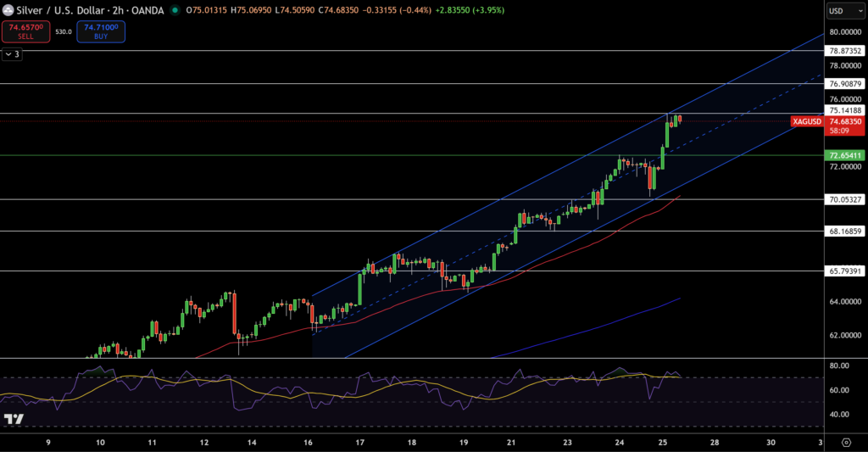Select the 76.90879 horizontal line label
The image size is (868, 452).
pyautogui.click(x=846, y=84)
